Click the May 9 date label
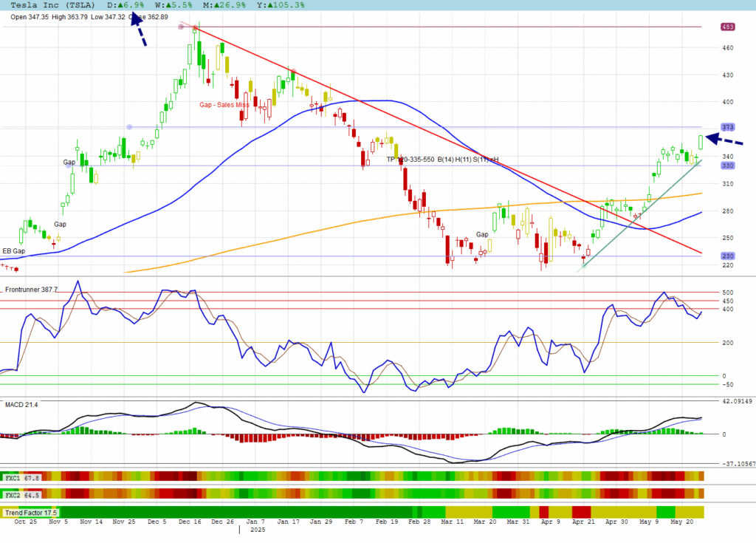Screen dimensions: 756x543 tap(649, 522)
